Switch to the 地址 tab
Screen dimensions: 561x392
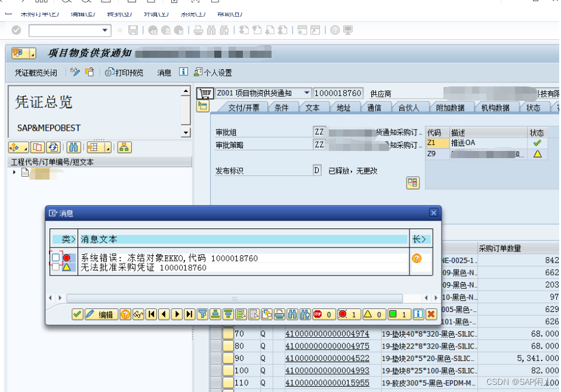tap(344, 107)
